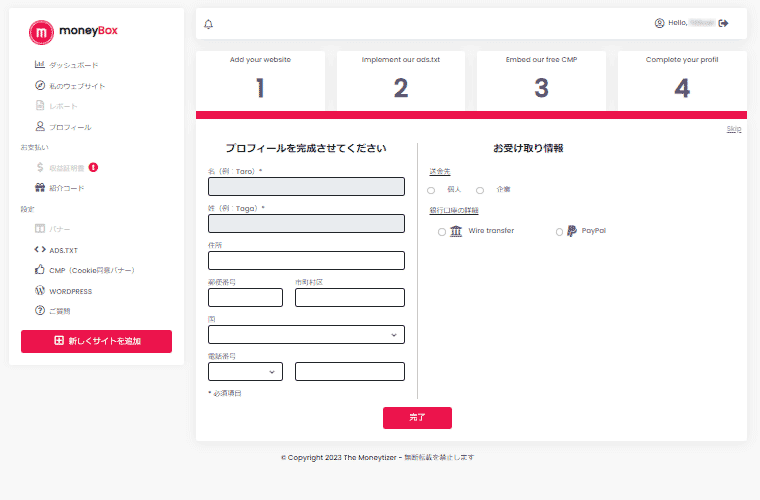Click the dollar sign icon in お支払い
The image size is (760, 500).
point(40,167)
